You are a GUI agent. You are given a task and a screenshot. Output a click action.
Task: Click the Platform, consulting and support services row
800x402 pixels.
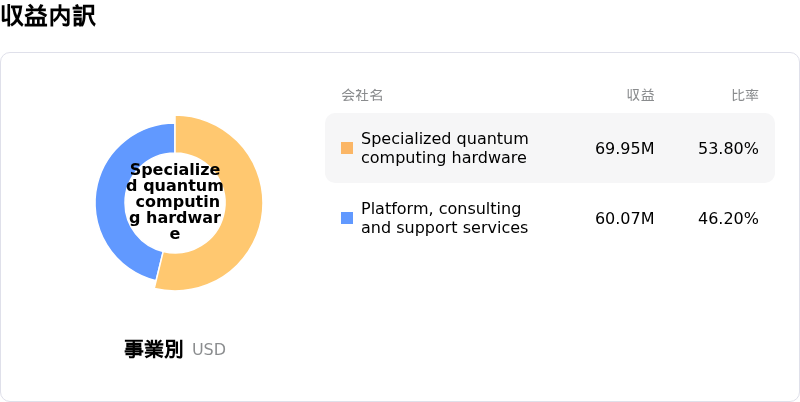click(x=550, y=218)
